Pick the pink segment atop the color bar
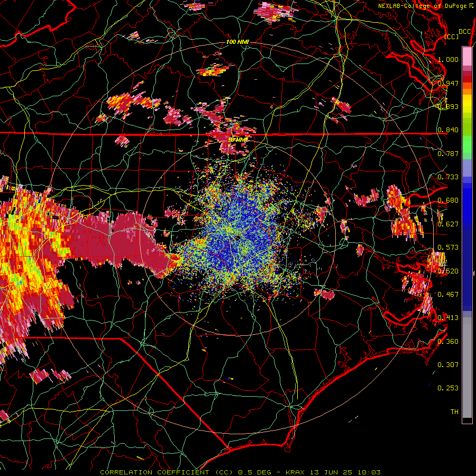 pos(467,57)
